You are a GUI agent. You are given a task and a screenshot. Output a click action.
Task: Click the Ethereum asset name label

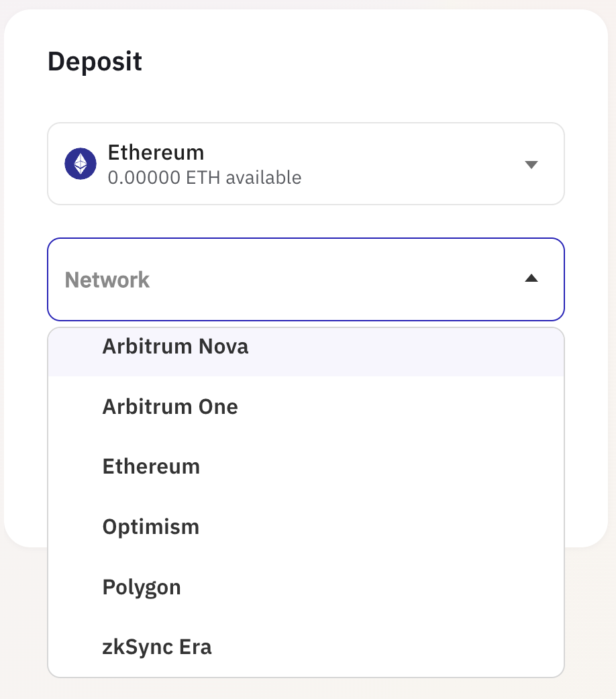(x=156, y=152)
